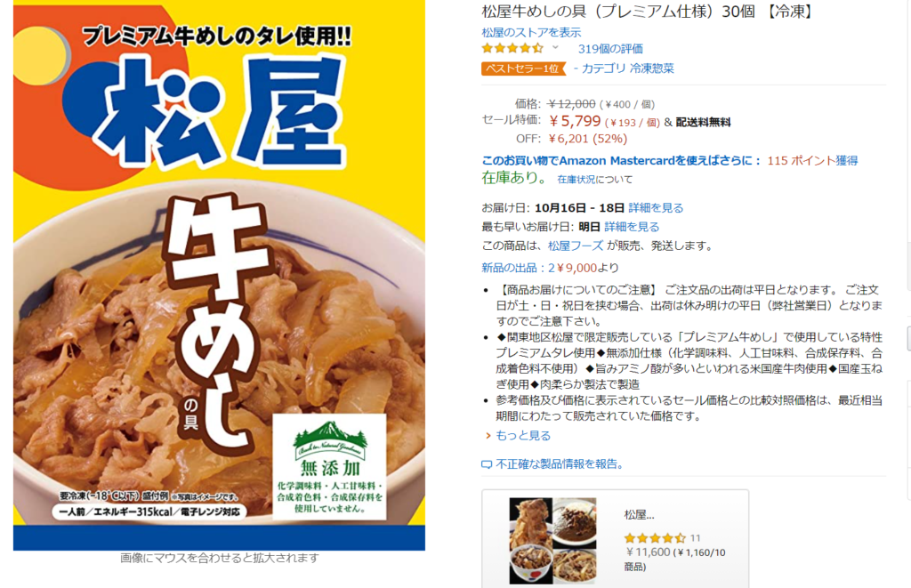Open カテゴリ 冷凍惣菜 category link
The width and height of the screenshot is (911, 588).
tap(627, 68)
